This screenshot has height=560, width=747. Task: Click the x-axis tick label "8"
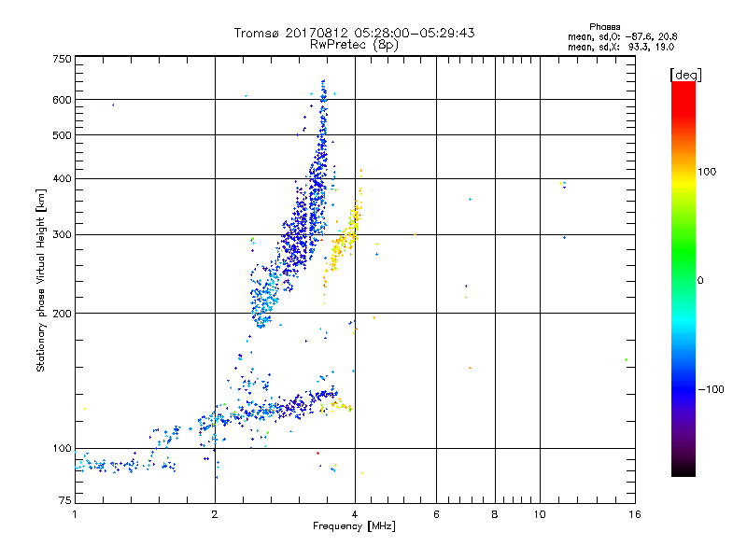pyautogui.click(x=495, y=514)
